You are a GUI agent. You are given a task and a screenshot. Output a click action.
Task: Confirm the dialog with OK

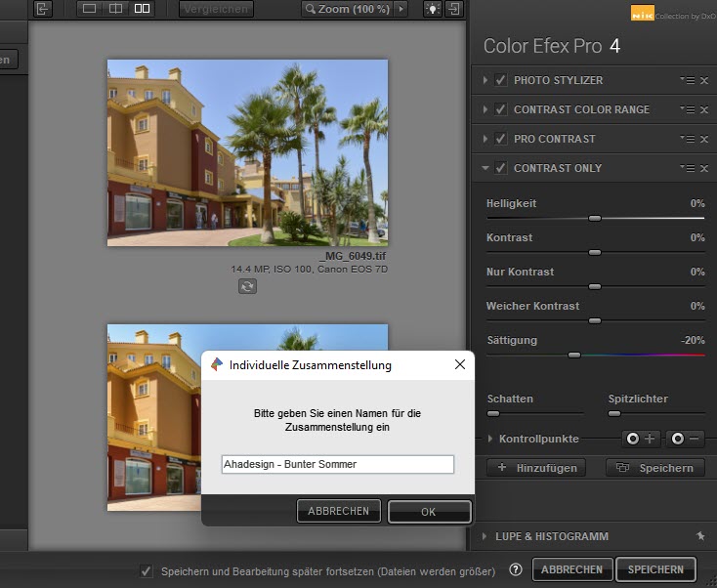429,512
